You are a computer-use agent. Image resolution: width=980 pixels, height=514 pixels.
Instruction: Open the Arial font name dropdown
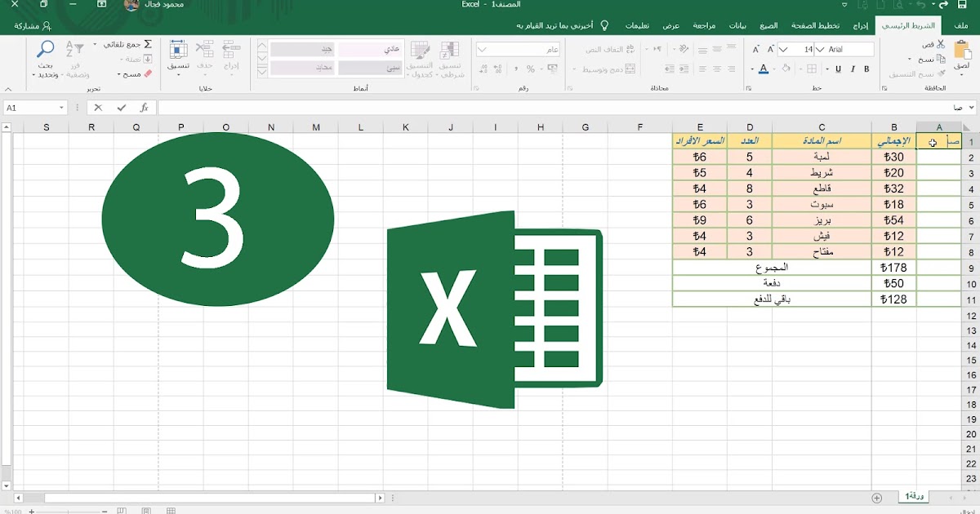tap(820, 49)
